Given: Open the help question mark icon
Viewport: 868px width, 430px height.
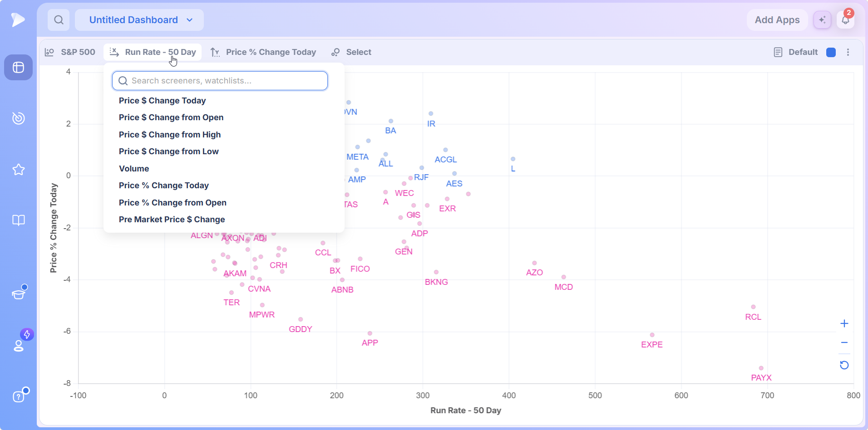Looking at the screenshot, I should coord(18,397).
